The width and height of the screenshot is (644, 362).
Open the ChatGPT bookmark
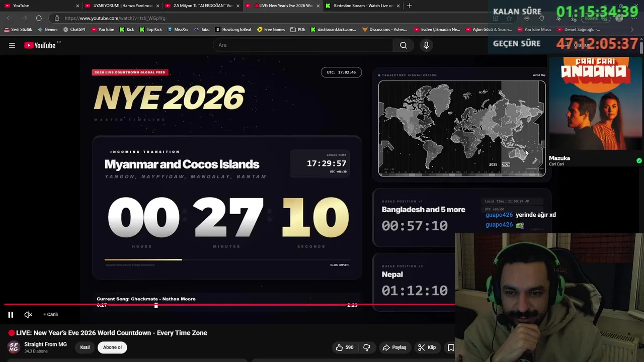[74, 30]
